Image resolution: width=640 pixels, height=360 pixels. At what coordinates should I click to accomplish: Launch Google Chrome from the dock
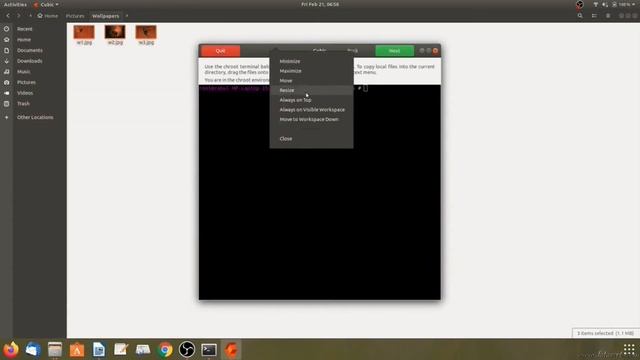point(165,350)
